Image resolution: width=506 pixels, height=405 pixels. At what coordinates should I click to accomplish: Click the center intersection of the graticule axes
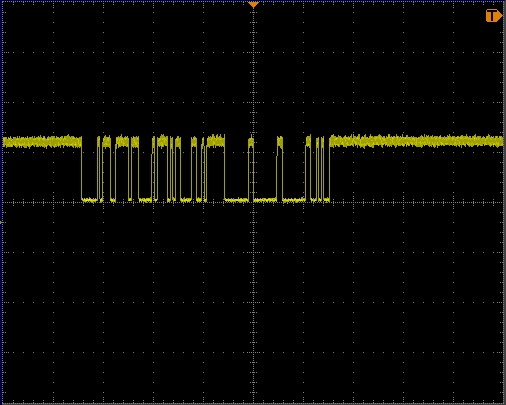(254, 202)
